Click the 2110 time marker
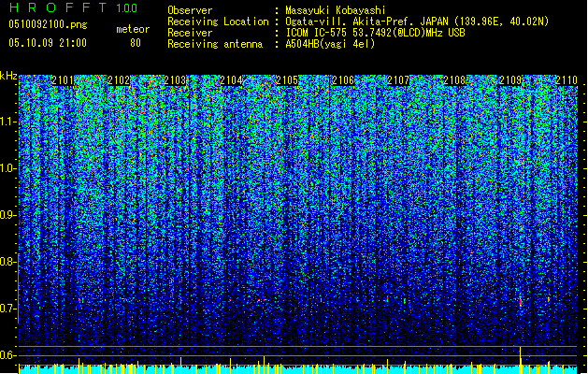 pos(566,80)
